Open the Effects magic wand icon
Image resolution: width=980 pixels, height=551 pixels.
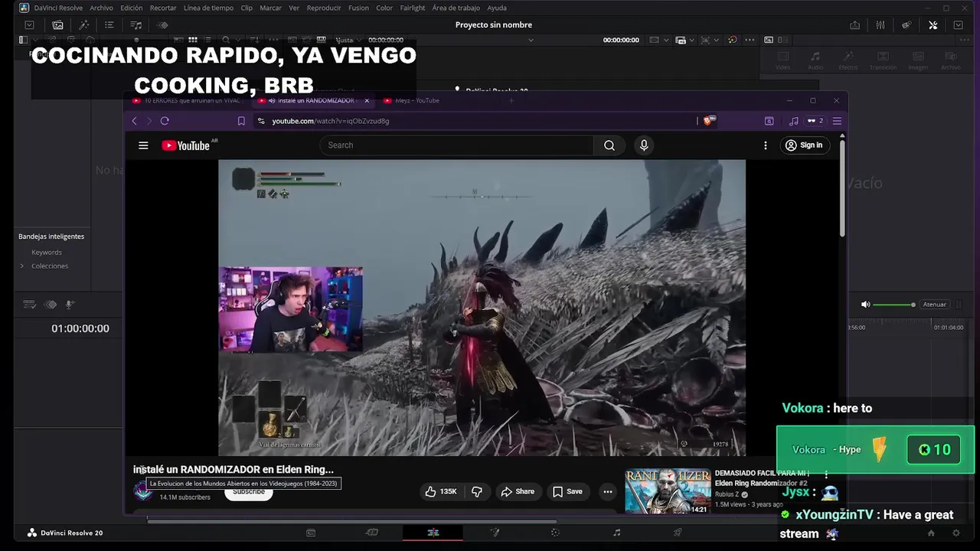click(84, 25)
